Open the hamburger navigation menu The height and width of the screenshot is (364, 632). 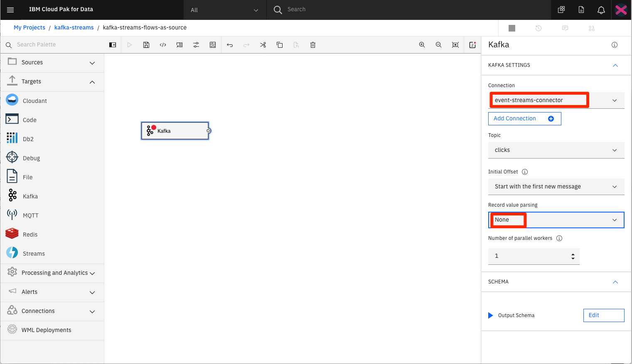coord(10,10)
